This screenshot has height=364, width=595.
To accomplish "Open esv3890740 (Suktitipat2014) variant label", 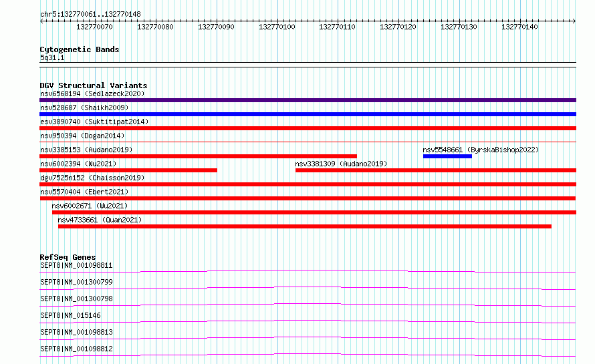I will pos(94,122).
